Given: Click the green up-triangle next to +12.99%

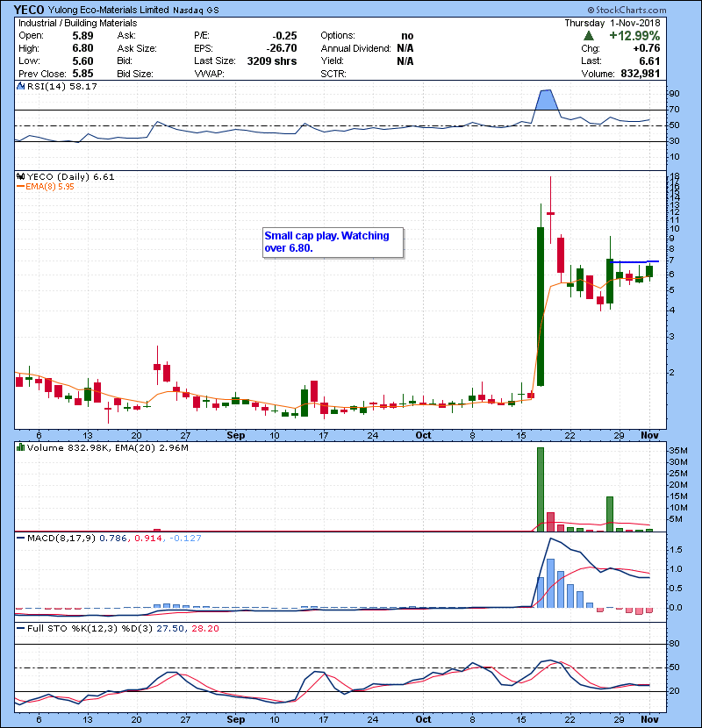Looking at the screenshot, I should coord(588,36).
